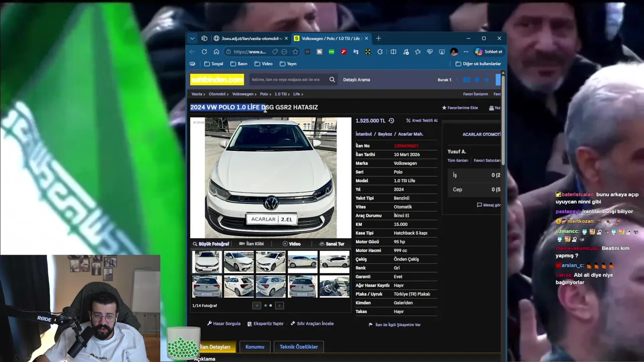Click the search magnifier icon
The width and height of the screenshot is (644, 362).
tap(332, 79)
